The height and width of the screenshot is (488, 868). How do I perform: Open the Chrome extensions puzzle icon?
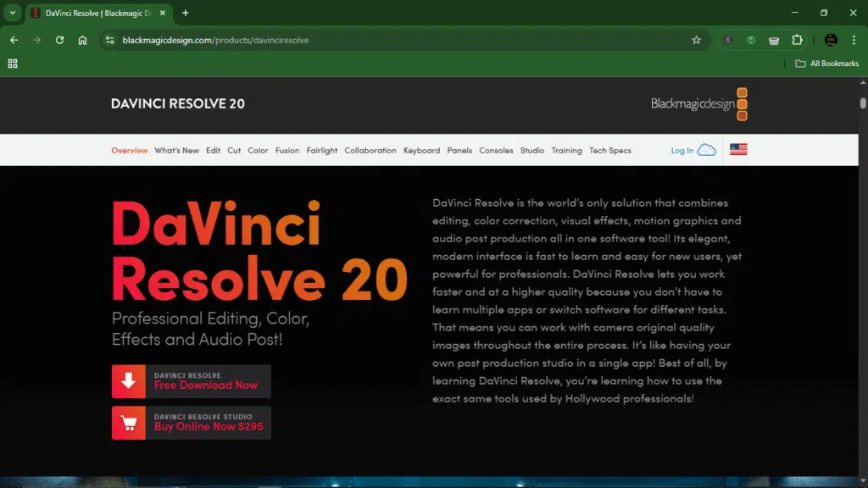pos(797,40)
